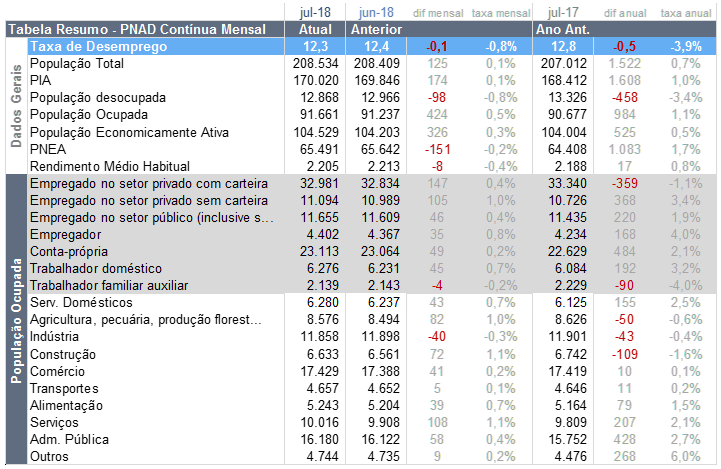Click the vertical 'População Ocupada' section label

(17, 320)
